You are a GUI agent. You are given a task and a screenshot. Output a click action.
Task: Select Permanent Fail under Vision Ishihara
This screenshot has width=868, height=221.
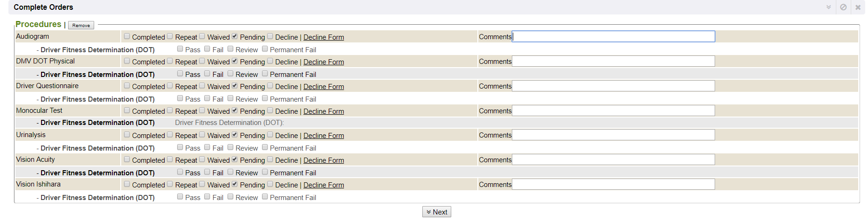point(265,197)
